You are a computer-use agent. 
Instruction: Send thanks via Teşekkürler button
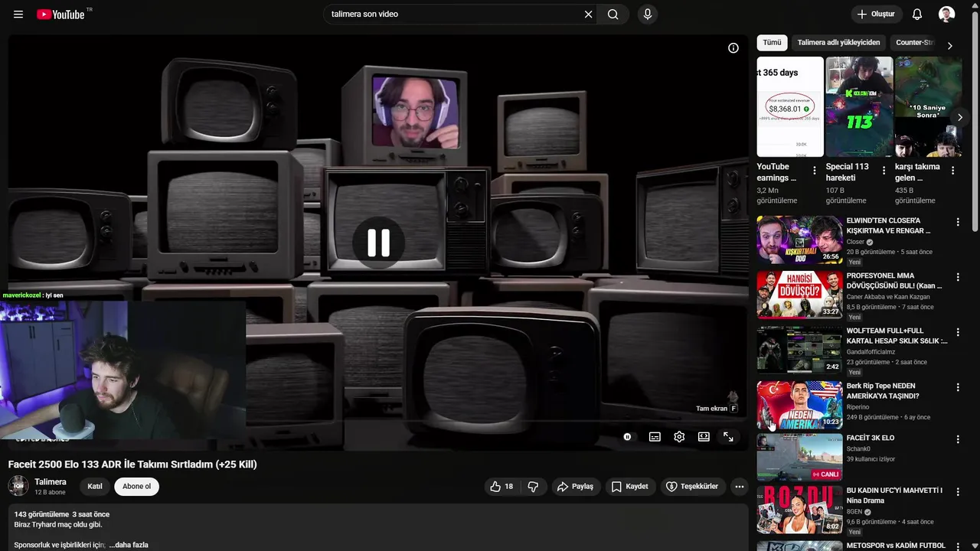click(693, 487)
